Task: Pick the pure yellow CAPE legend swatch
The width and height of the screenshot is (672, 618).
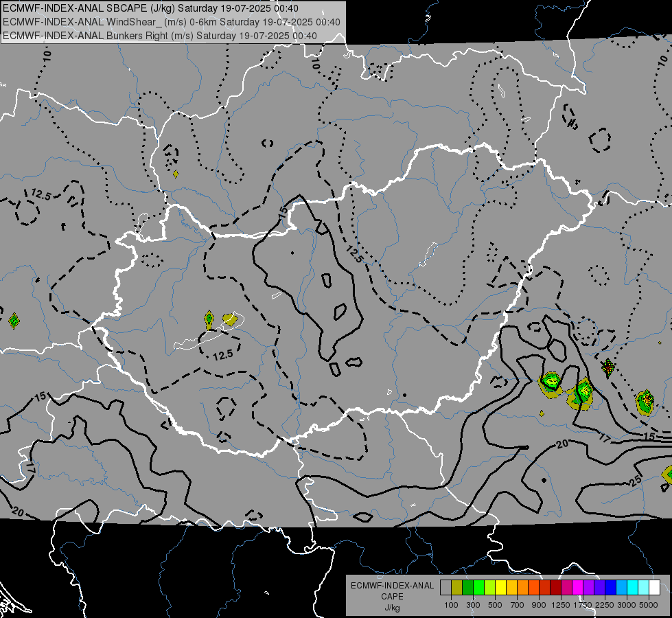Action: (x=500, y=588)
